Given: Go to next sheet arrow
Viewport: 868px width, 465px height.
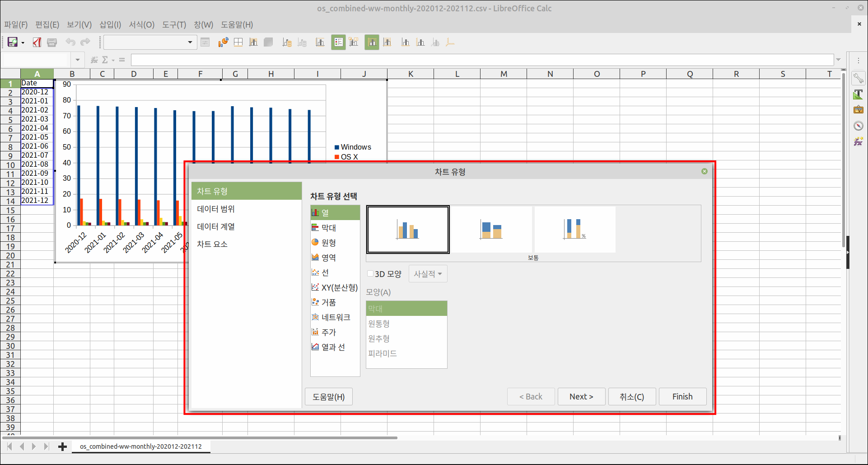Looking at the screenshot, I should 34,446.
